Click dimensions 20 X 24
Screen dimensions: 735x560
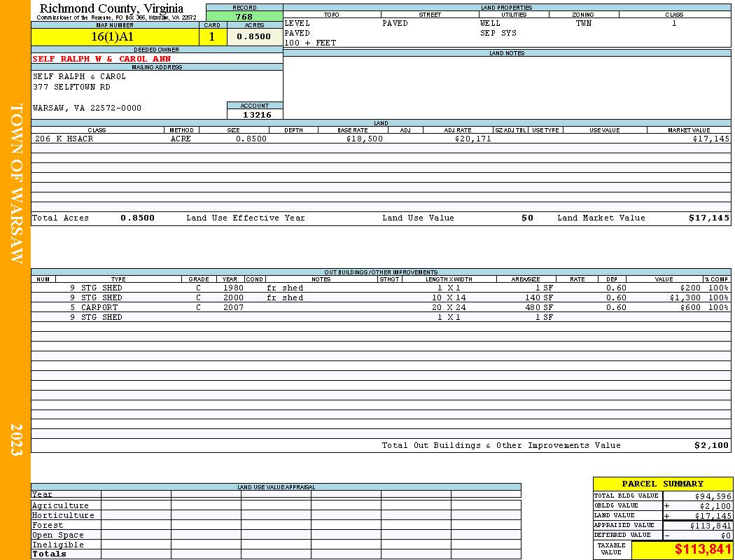pos(449,308)
